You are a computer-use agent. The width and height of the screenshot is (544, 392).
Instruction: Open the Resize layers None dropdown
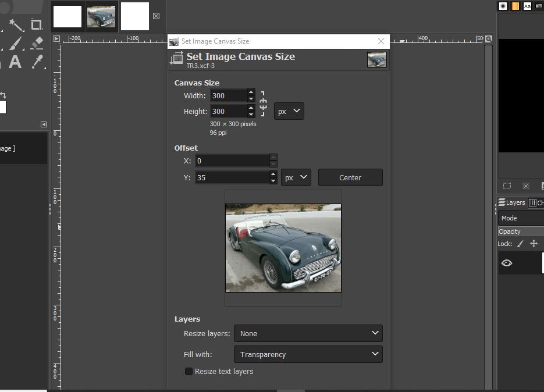click(308, 333)
